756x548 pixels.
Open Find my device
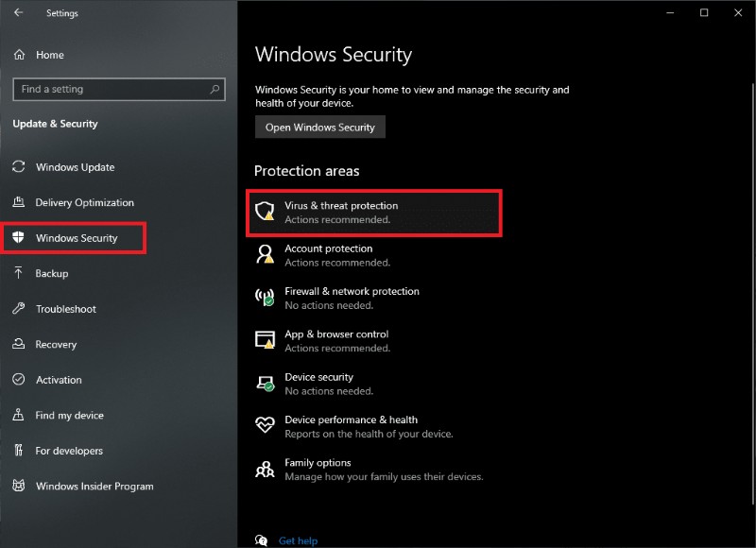[69, 415]
